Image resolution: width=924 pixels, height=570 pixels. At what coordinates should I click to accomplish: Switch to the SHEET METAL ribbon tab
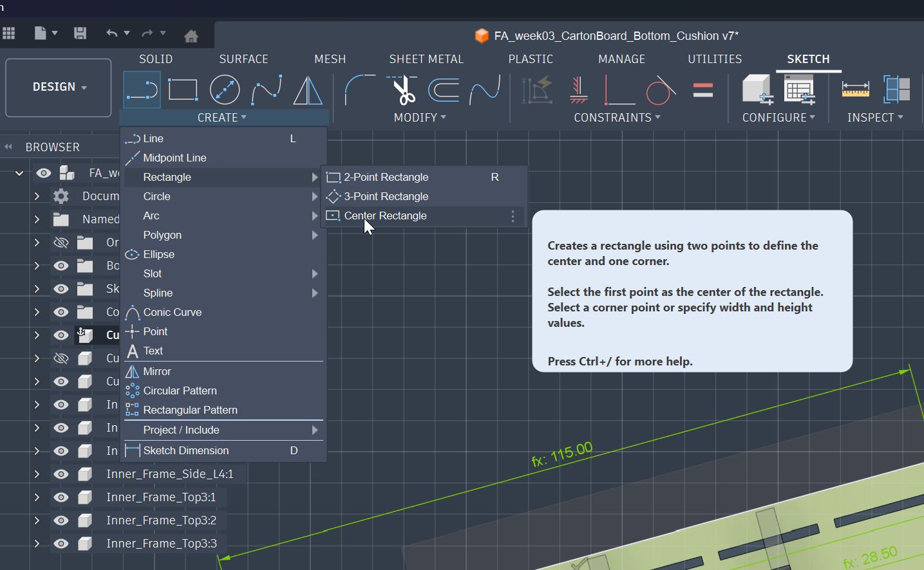coord(426,59)
